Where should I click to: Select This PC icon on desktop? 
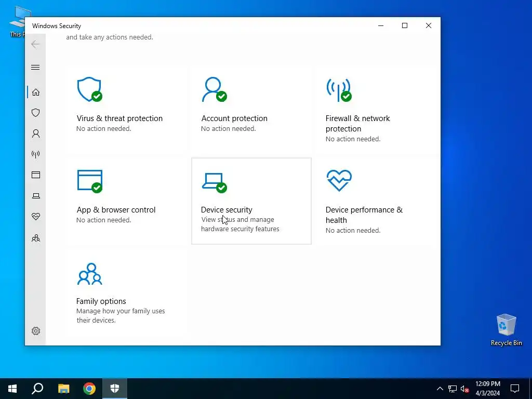point(17,21)
